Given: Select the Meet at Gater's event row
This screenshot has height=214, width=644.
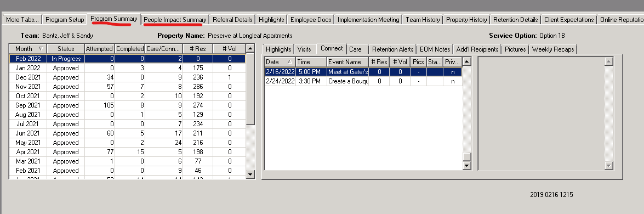Looking at the screenshot, I should click(363, 71).
